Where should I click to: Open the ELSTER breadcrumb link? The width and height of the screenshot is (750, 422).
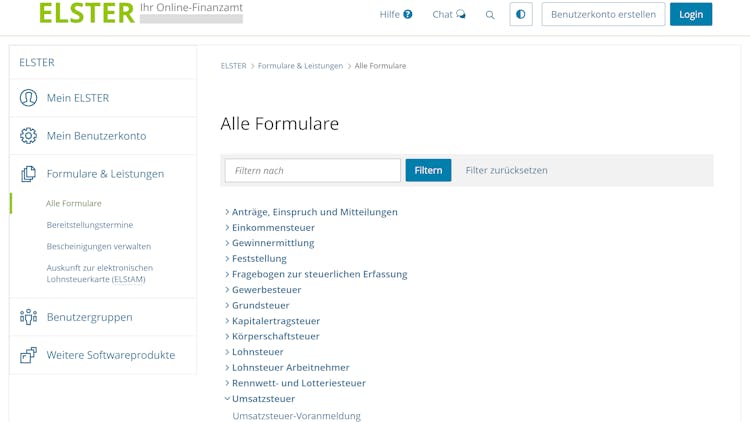[233, 66]
